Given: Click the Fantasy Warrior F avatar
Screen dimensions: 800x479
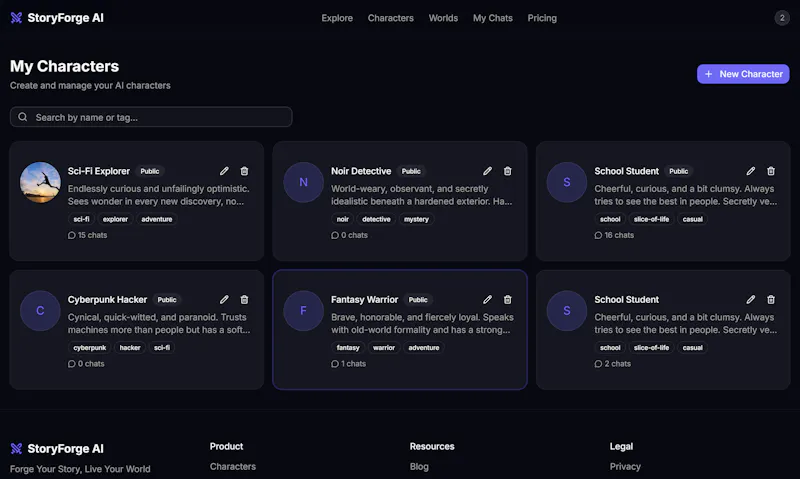Looking at the screenshot, I should click(304, 311).
